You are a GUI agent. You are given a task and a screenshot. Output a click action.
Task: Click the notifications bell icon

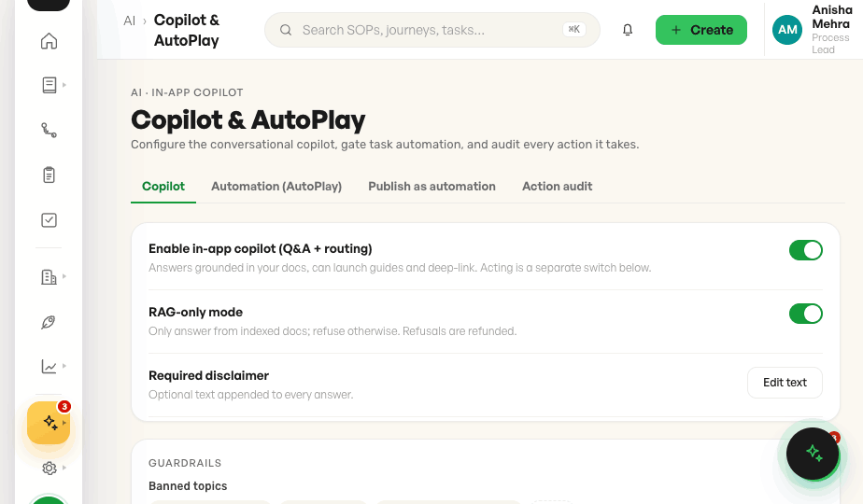tap(628, 30)
